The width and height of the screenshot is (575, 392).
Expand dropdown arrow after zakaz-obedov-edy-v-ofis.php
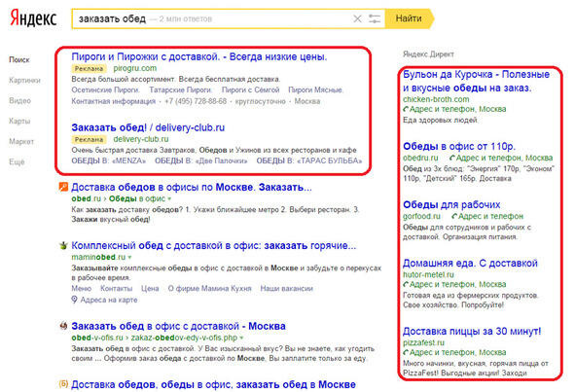point(241,338)
